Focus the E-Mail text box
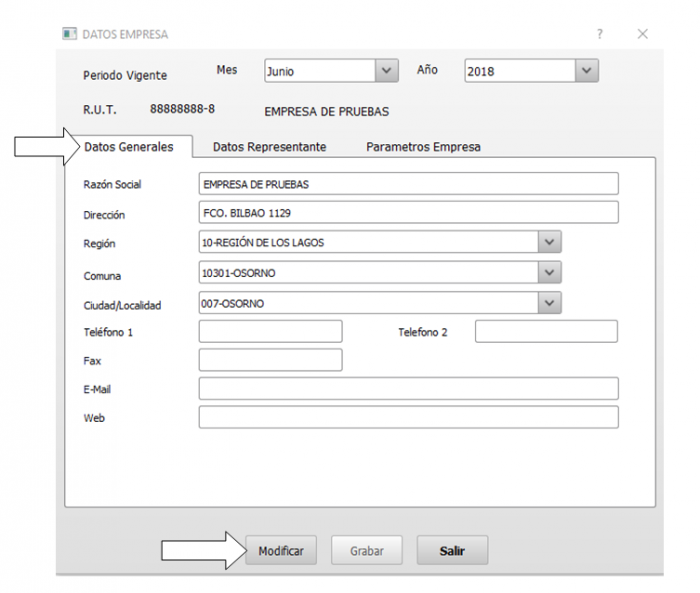 point(408,389)
